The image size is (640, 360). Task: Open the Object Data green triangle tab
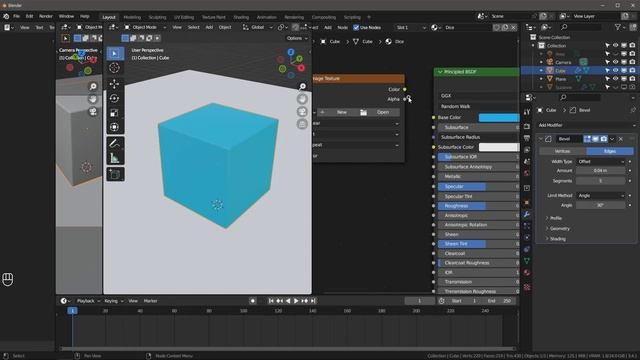527,261
